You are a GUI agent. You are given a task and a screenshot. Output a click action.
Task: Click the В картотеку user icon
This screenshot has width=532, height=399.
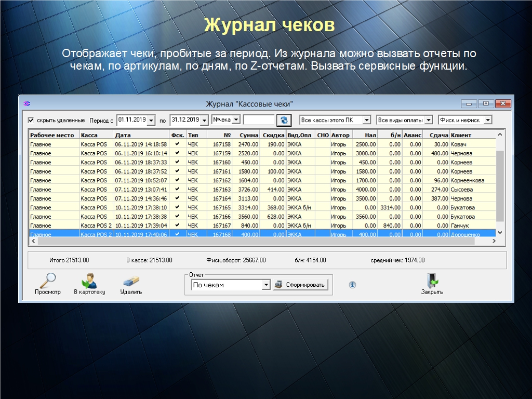coord(89,281)
